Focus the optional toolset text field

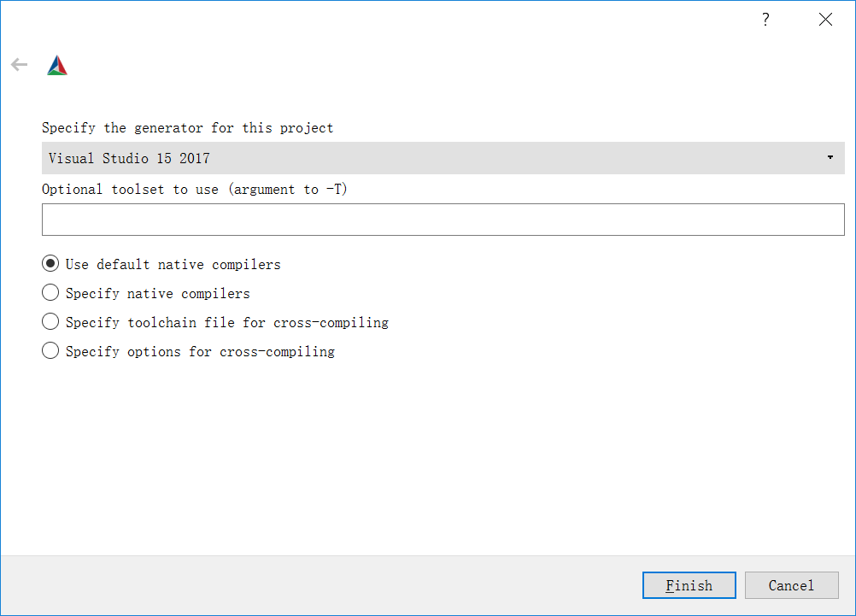443,220
